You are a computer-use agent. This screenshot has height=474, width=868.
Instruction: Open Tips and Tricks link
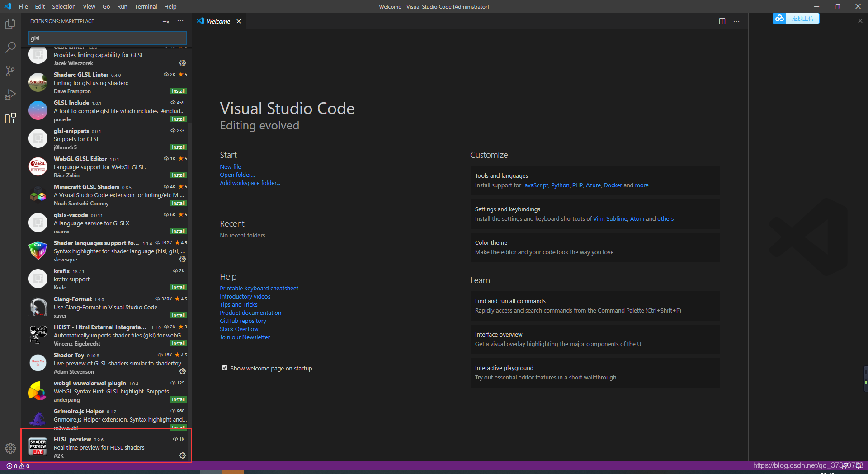pos(239,304)
